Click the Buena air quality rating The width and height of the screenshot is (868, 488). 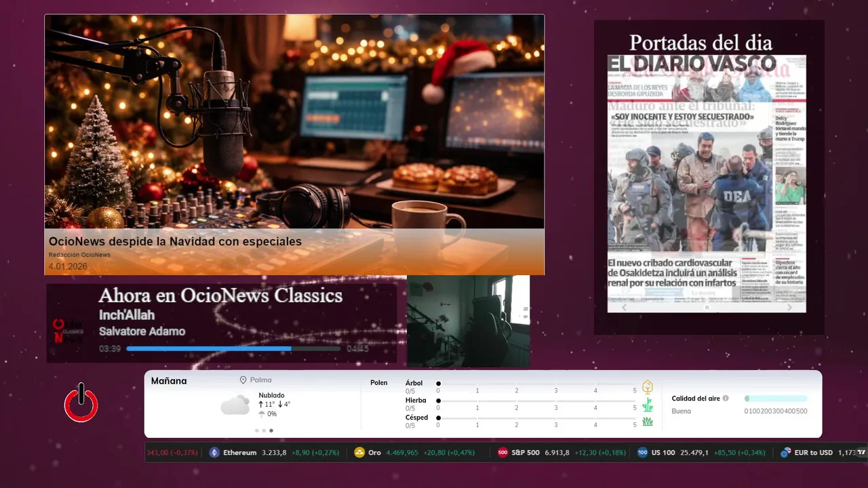[x=682, y=411]
